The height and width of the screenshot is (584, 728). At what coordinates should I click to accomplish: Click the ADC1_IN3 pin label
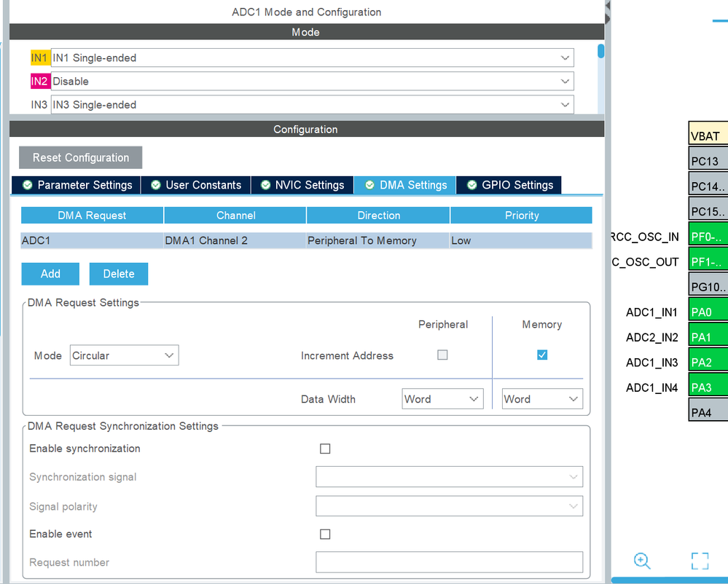(x=651, y=363)
